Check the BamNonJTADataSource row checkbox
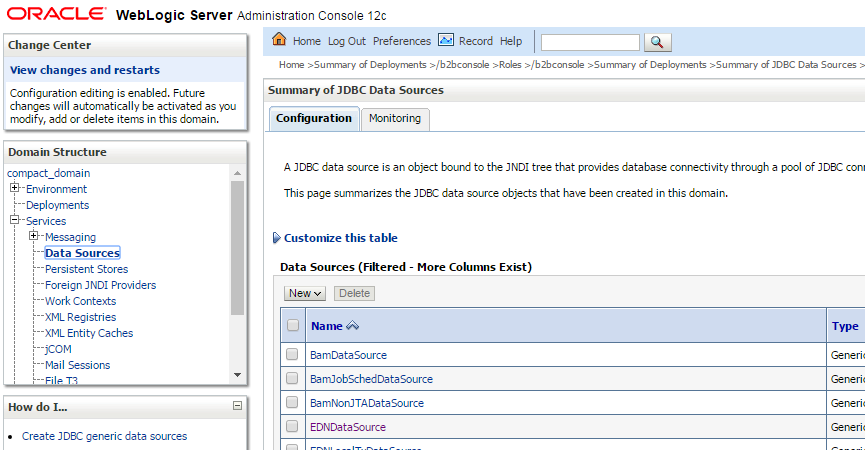865x450 pixels. [x=292, y=402]
